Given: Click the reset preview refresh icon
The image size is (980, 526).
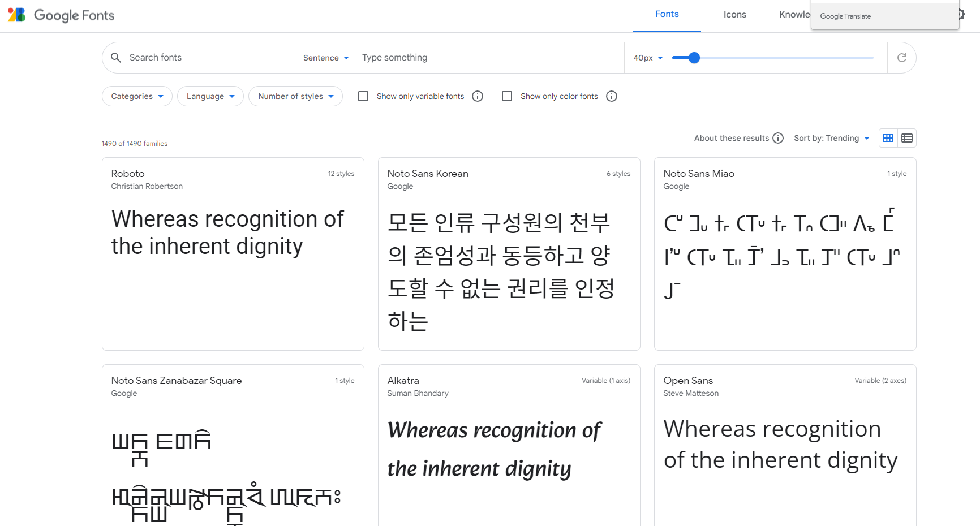Looking at the screenshot, I should coord(902,58).
